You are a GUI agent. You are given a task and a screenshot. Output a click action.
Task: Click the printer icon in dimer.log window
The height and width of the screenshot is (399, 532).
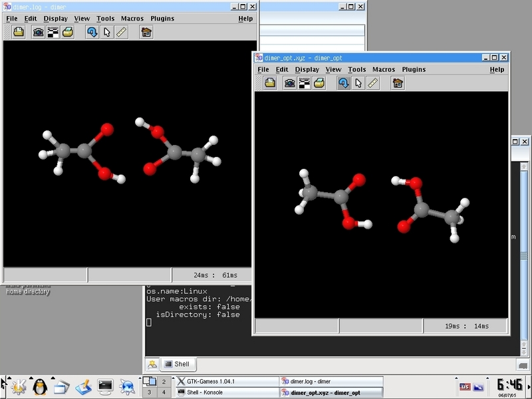(68, 32)
